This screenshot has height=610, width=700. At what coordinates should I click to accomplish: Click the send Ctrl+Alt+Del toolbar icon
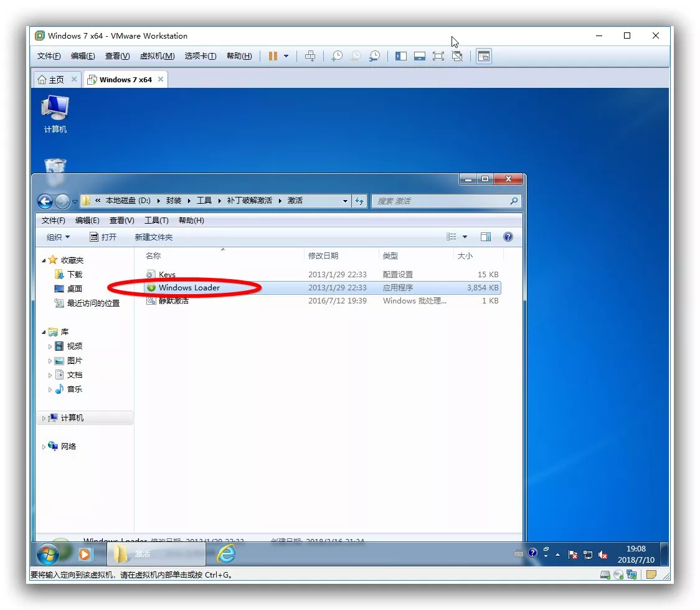click(310, 56)
